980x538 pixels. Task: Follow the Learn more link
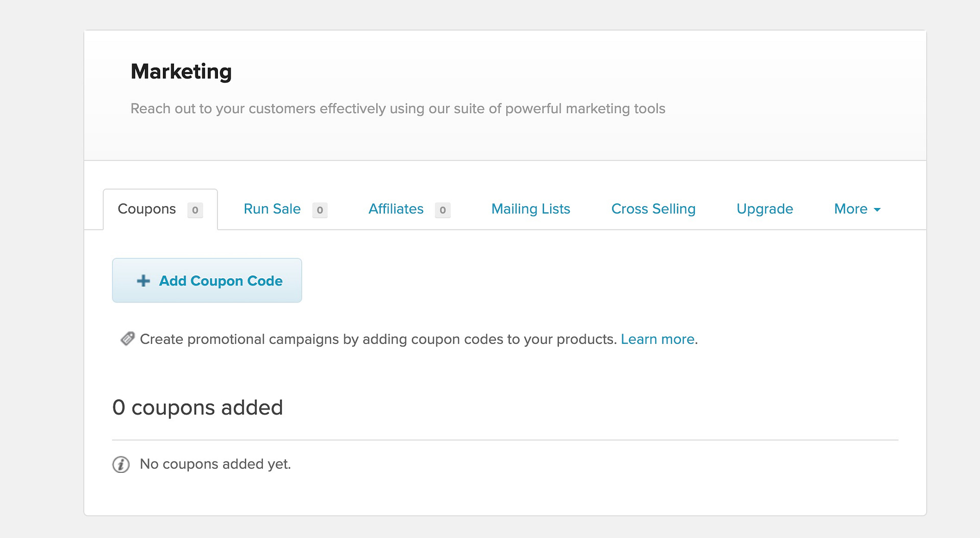pos(657,339)
